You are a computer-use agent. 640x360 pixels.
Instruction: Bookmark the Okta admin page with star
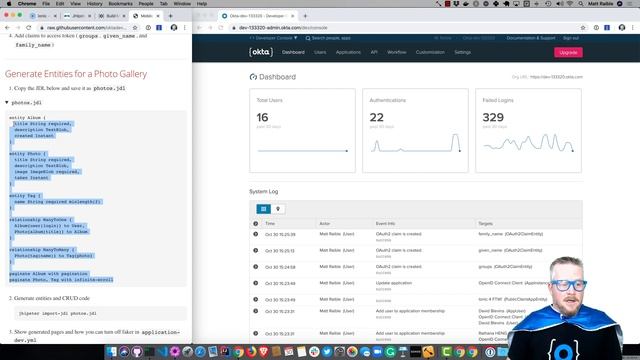(x=583, y=28)
